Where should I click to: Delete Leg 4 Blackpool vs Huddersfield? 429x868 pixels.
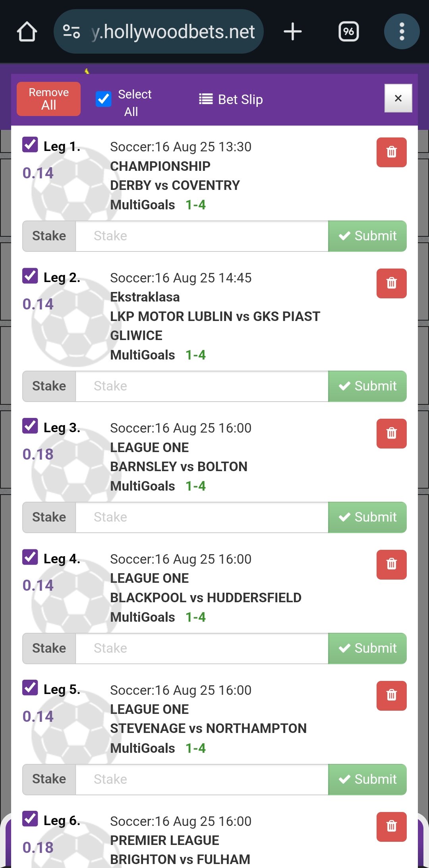[391, 564]
